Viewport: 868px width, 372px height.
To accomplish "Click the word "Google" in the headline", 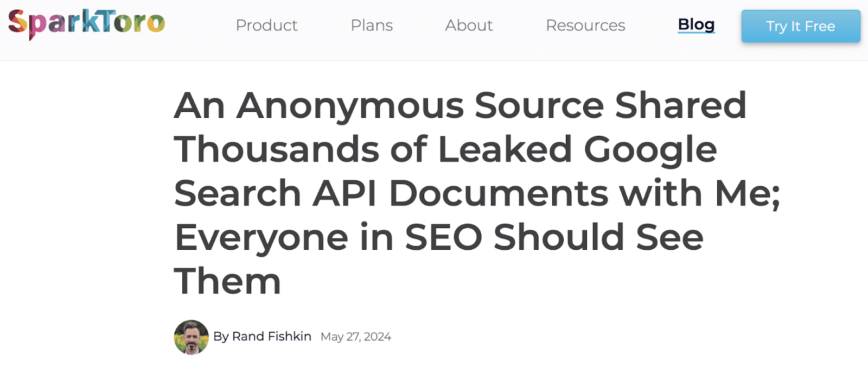I will click(650, 150).
